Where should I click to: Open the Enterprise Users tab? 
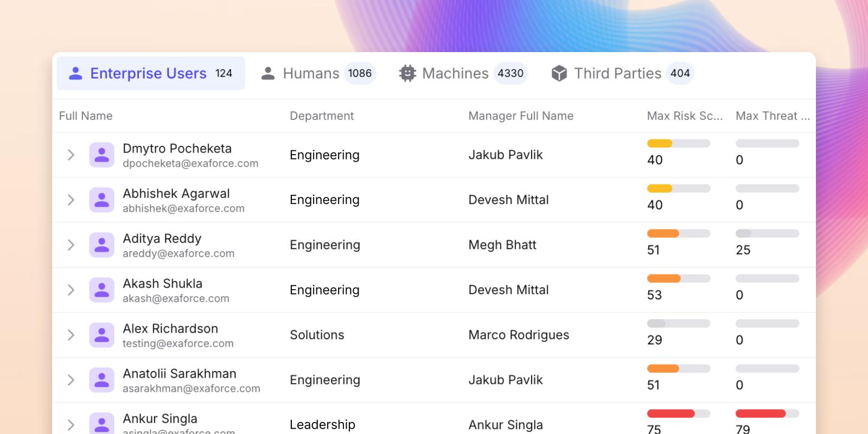click(151, 73)
